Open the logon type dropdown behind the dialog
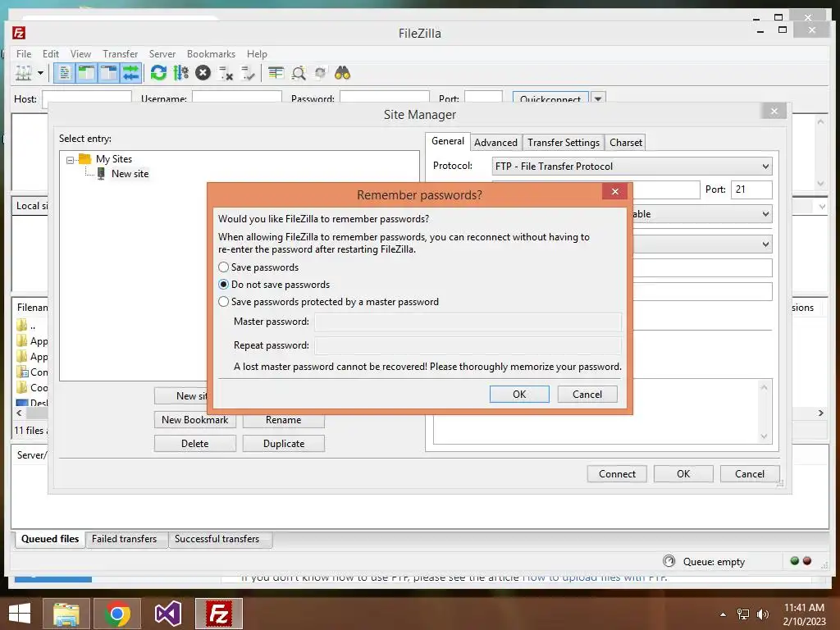840x630 pixels. coord(765,244)
